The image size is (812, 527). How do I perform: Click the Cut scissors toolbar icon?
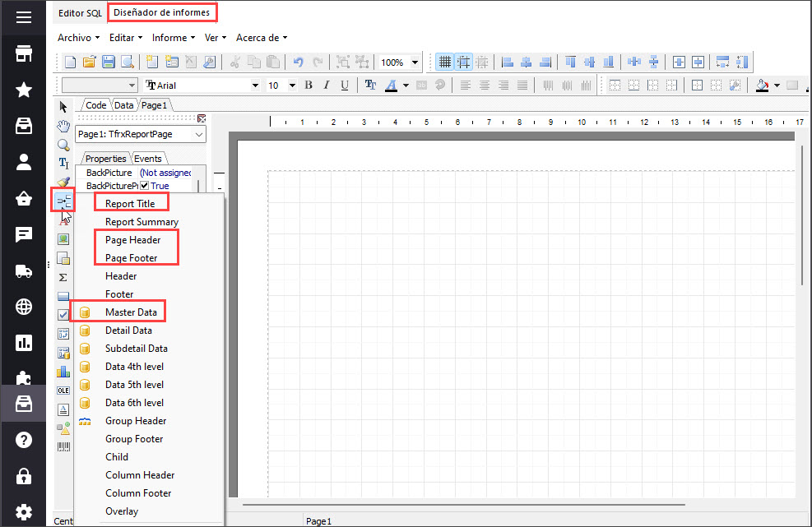click(234, 62)
